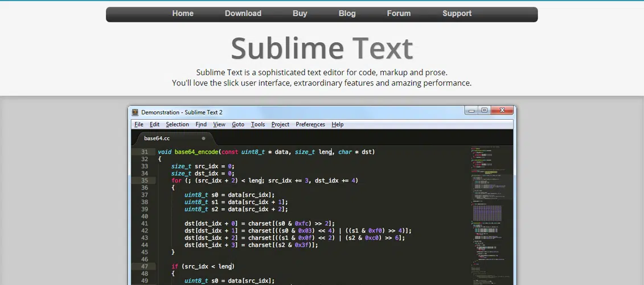Screen dimensions: 644x285
Task: Open the File menu
Action: pyautogui.click(x=138, y=124)
